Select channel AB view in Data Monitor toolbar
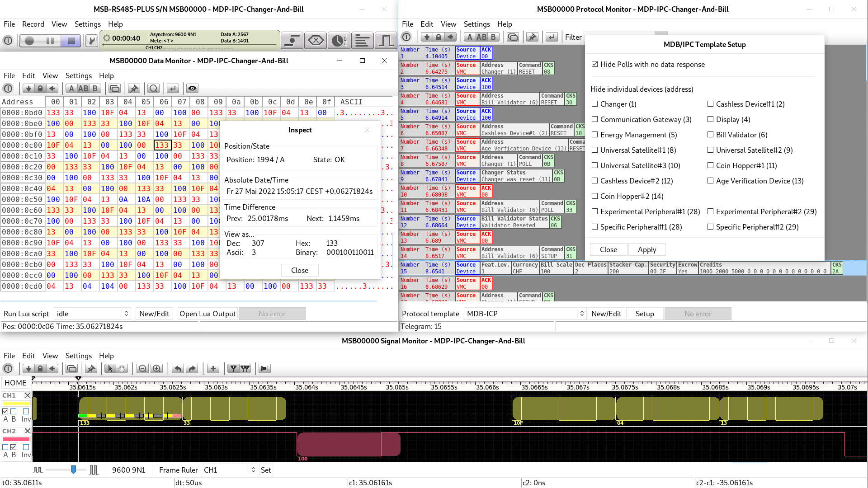This screenshot has height=488, width=868. [83, 89]
